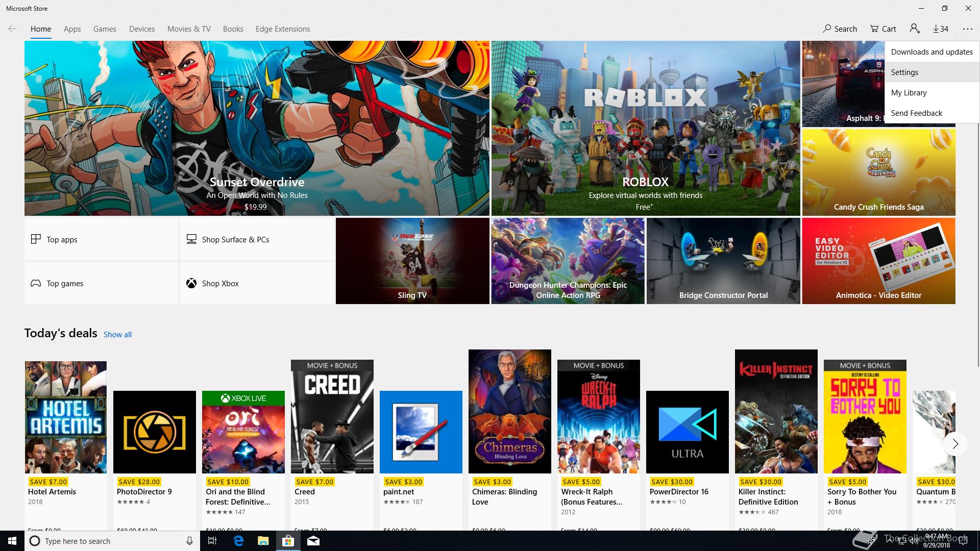Switch to the Devices tab

click(x=142, y=29)
